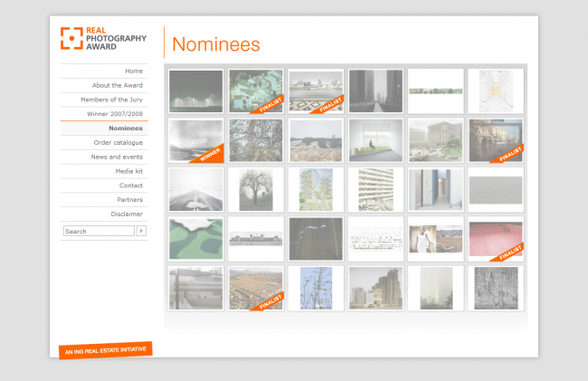Open the branches against blue sky thumbnail
Image resolution: width=588 pixels, height=381 pixels.
[x=316, y=289]
